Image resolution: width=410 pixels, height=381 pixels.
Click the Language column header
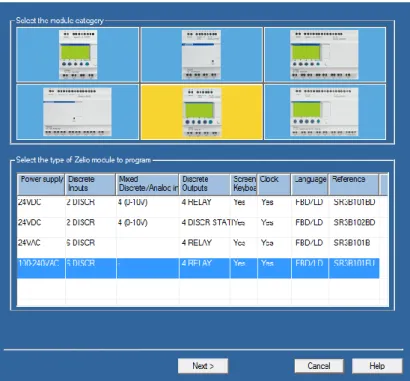(310, 184)
